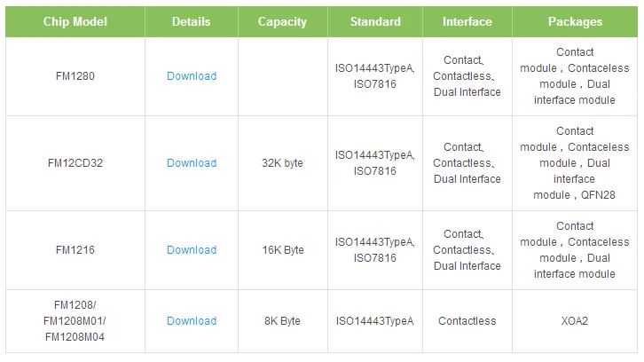Click the 16K Byte capacity cell
This screenshot has width=644, height=362.
coord(283,250)
